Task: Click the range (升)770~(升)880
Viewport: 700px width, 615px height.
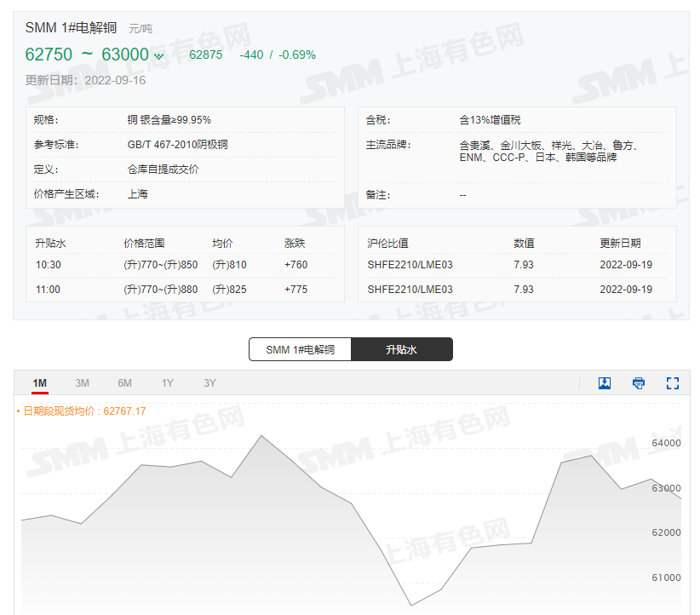Action: click(161, 290)
